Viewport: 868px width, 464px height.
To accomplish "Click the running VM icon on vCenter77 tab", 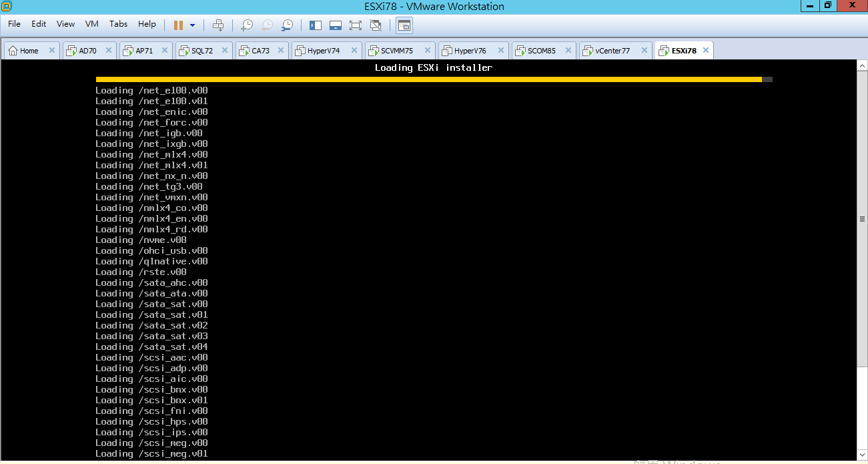I will coord(588,51).
